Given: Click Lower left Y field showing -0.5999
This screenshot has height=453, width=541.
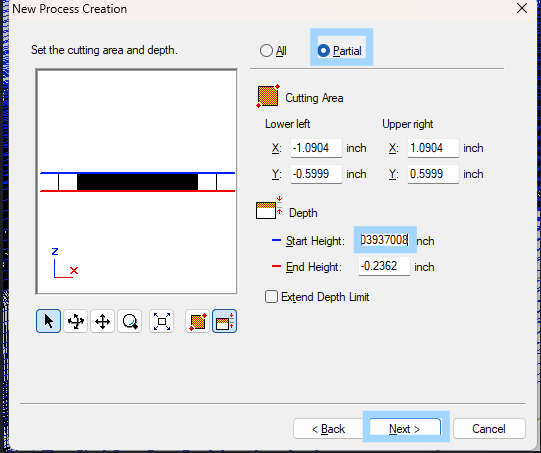Looking at the screenshot, I should pyautogui.click(x=316, y=174).
